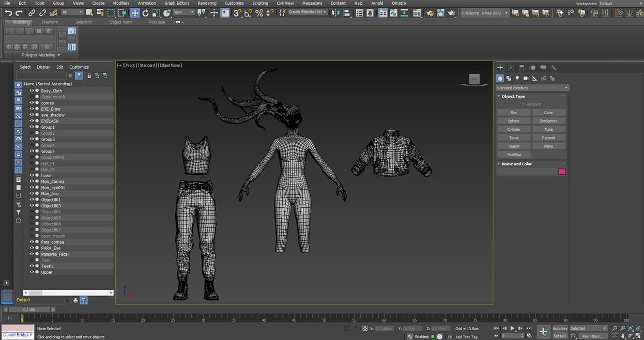Click the Undo arrow icon
Image resolution: width=644 pixels, height=340 pixels.
coord(8,13)
